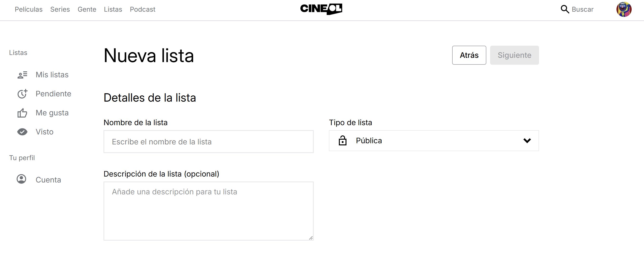This screenshot has height=266, width=644.
Task: Click the Siguiente button
Action: (514, 55)
